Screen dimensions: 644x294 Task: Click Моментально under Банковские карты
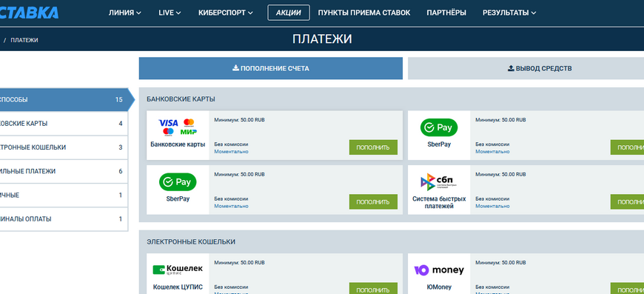coord(231,152)
